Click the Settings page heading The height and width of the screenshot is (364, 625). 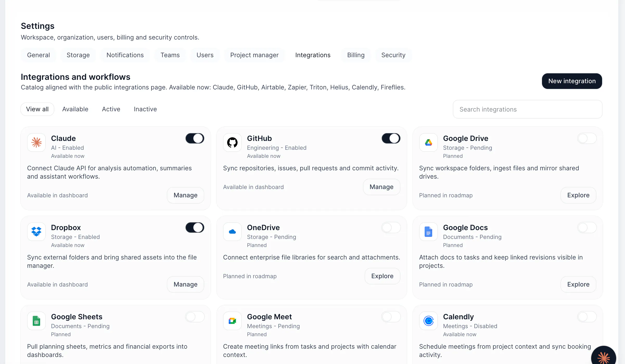point(38,26)
